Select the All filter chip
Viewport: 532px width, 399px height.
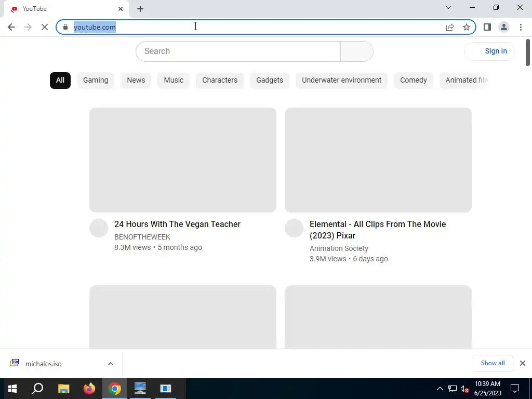click(60, 81)
